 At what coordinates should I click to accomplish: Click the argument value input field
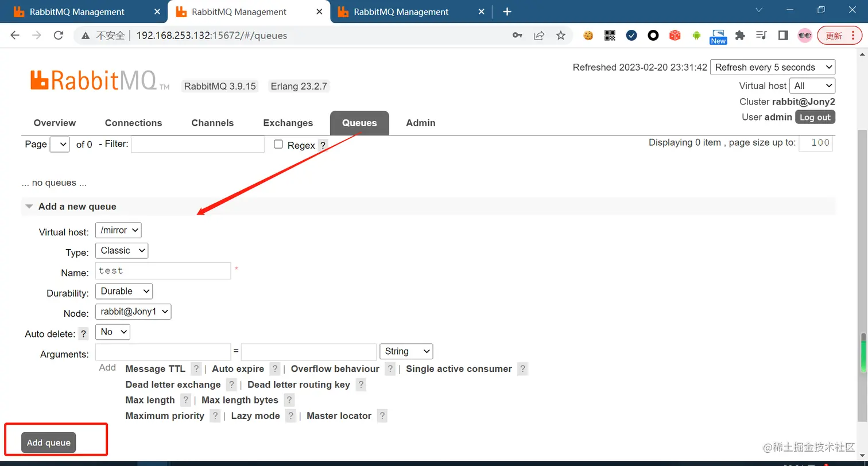309,352
